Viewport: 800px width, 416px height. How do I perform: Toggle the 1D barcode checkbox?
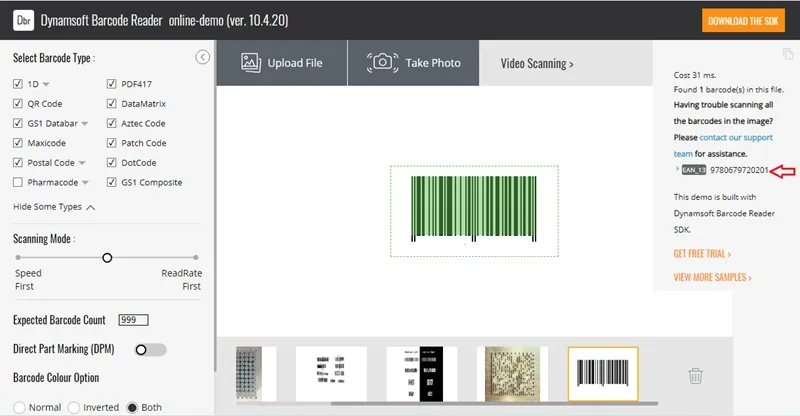[18, 84]
